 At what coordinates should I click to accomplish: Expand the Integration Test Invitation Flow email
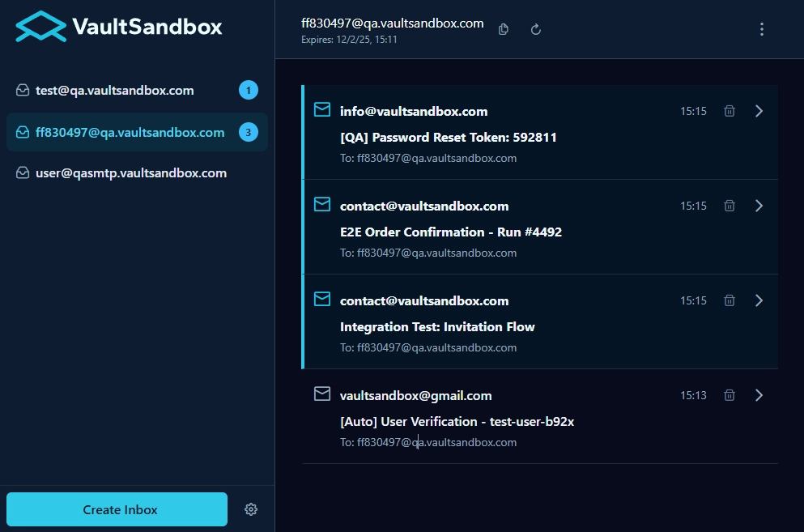[759, 300]
